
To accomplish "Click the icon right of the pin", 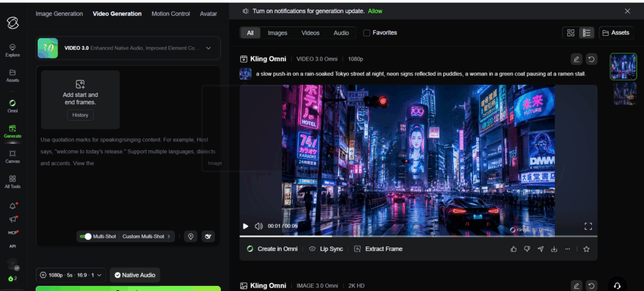I will (x=208, y=236).
